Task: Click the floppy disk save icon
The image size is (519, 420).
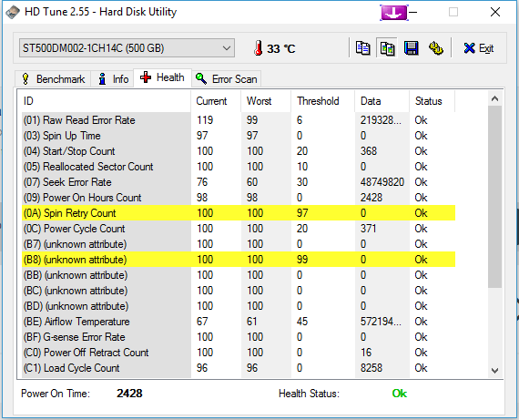Action: (x=411, y=48)
